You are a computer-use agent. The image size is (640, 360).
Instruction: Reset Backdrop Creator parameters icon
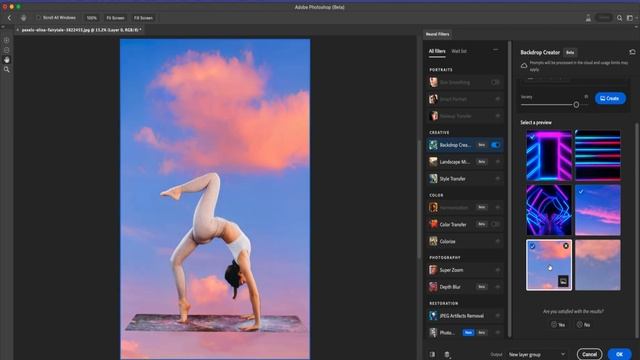[x=632, y=52]
